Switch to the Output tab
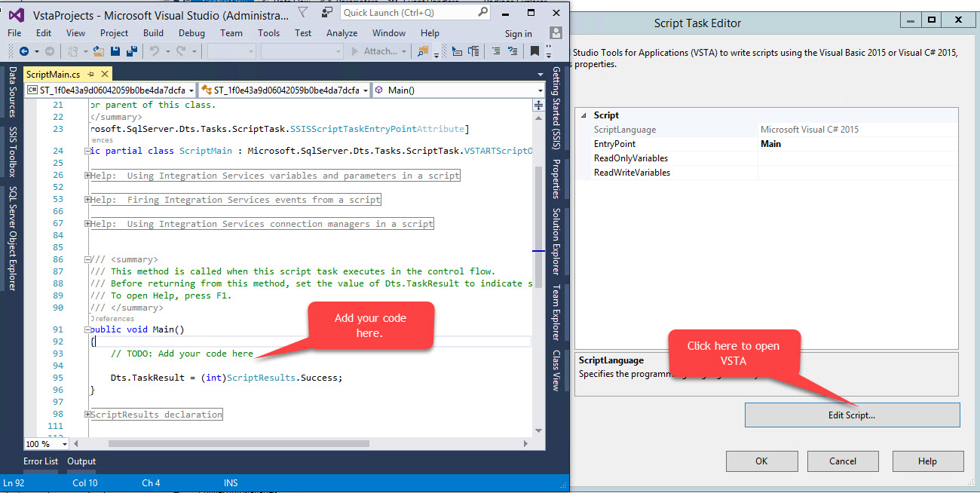The image size is (980, 493). 81,461
